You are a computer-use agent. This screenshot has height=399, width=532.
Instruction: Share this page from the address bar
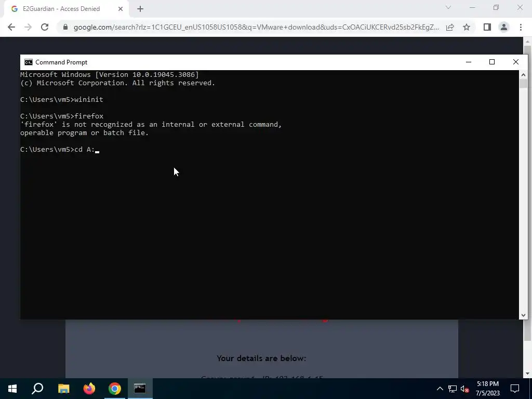(x=450, y=27)
